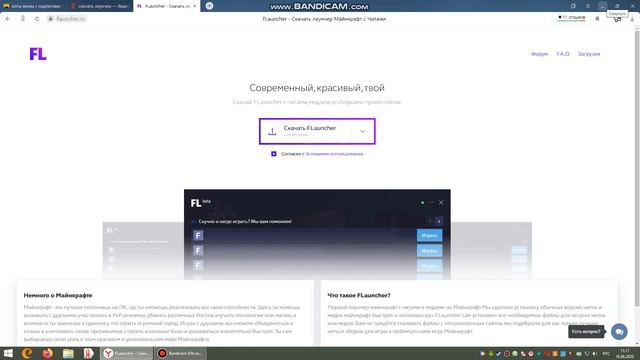Click the Есть вопрос? tooltip label
The width and height of the screenshot is (640, 360).
[x=586, y=331]
